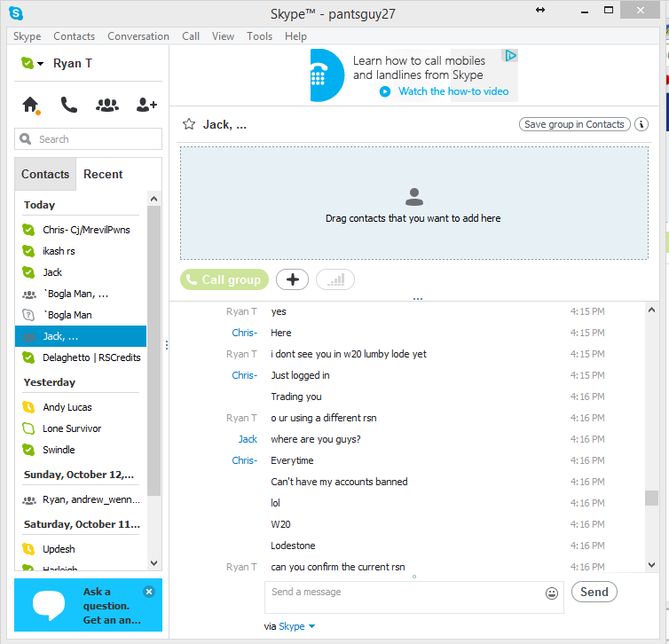Click the Ryan T profile name
This screenshot has width=669, height=644.
tap(72, 64)
